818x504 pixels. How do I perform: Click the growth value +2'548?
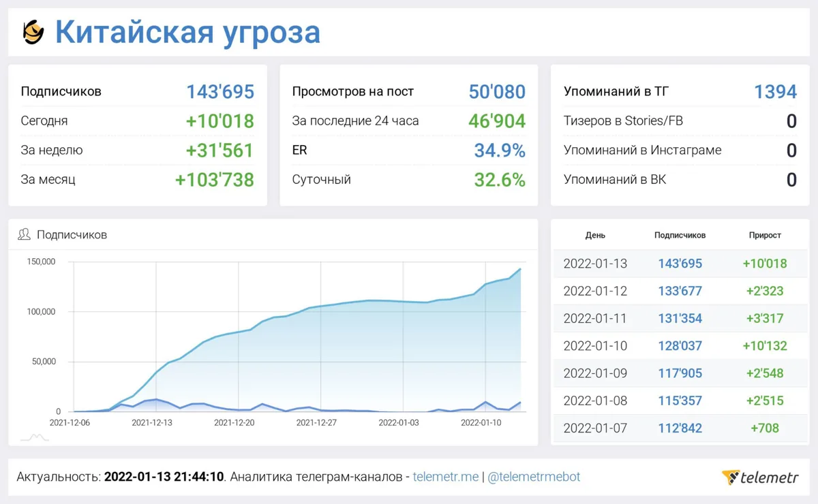click(x=765, y=373)
